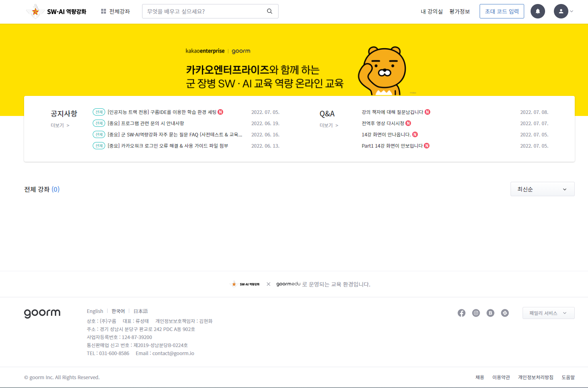The image size is (588, 388).
Task: Open the 전체강좌 grid menu
Action: point(116,12)
